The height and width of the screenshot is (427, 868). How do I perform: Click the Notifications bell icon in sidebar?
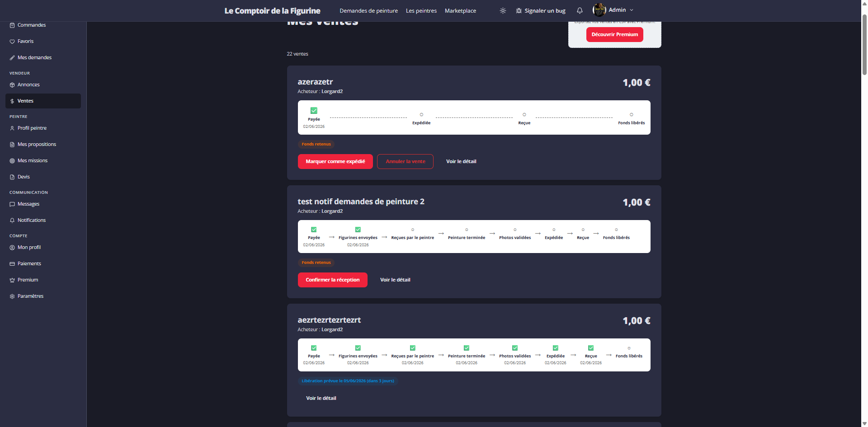pyautogui.click(x=12, y=221)
